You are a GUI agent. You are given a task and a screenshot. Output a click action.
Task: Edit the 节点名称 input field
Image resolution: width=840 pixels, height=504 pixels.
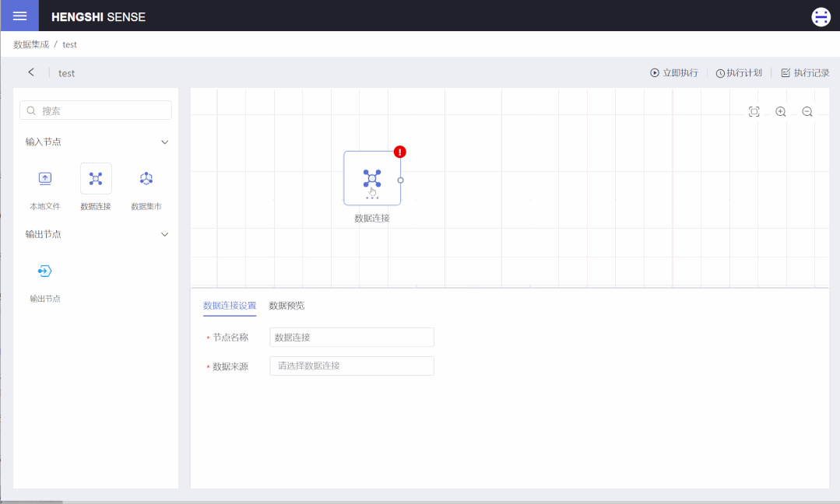click(351, 337)
